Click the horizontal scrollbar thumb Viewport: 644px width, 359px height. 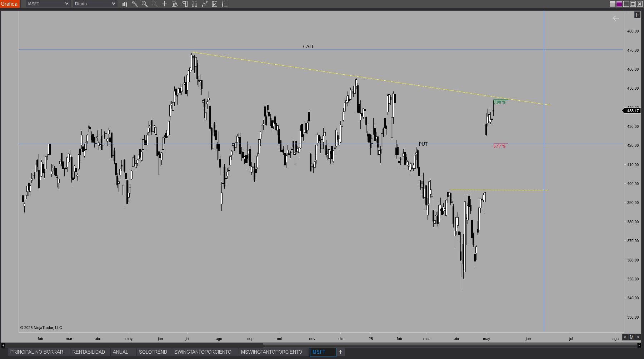coord(450,345)
